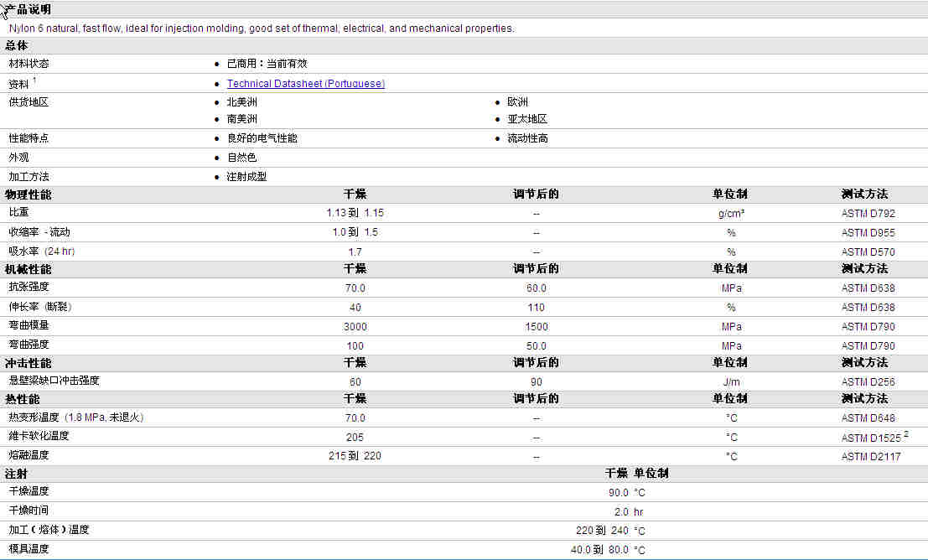
Task: Select the 弯曲模量 row label
Action: [x=29, y=325]
